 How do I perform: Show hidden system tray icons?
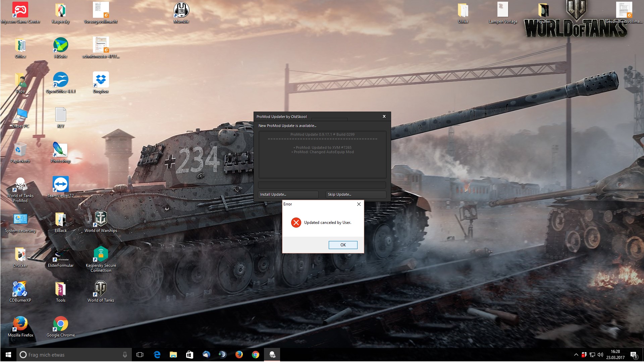576,355
